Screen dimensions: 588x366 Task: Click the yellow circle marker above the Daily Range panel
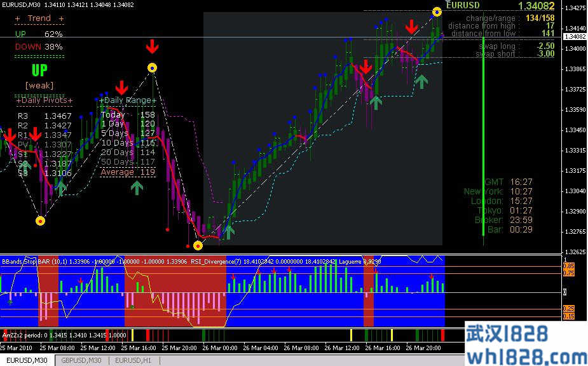(x=152, y=67)
